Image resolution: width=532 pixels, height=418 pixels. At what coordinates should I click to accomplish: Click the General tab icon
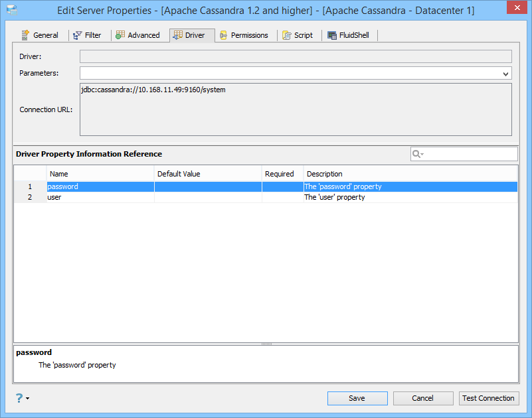point(25,35)
